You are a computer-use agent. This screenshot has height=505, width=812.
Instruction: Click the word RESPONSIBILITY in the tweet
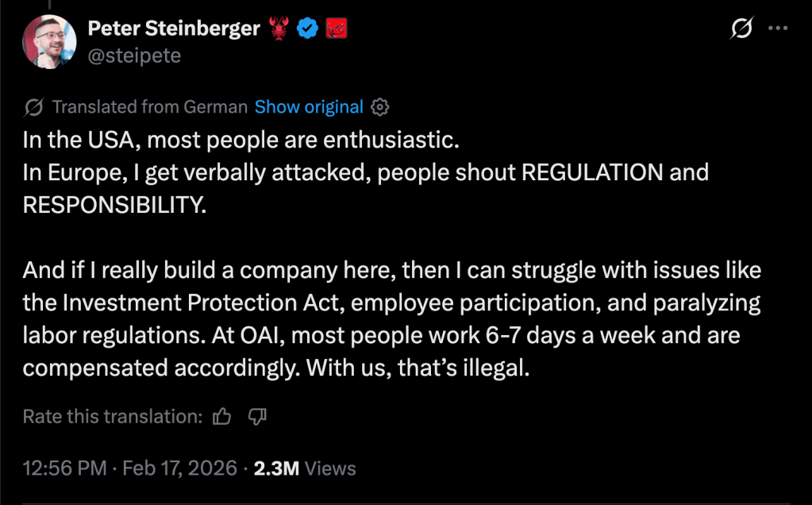[x=114, y=204]
